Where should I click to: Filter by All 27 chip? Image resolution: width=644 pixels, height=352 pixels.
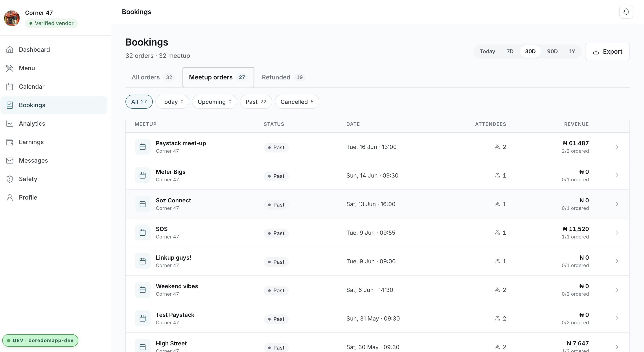(x=139, y=102)
